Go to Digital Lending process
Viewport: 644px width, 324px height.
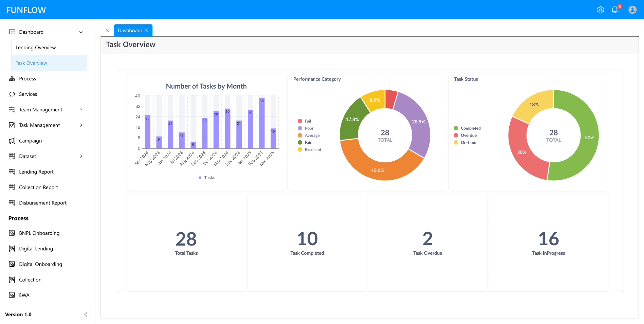(36, 249)
